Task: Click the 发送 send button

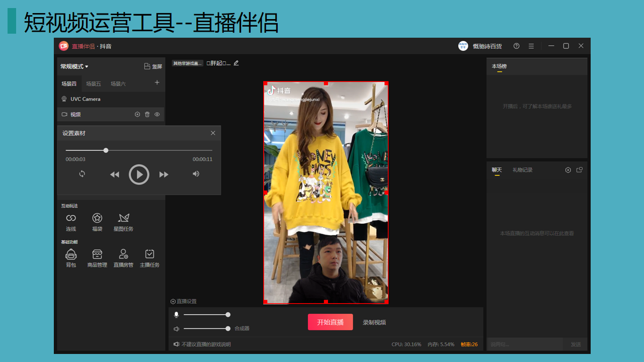Action: (x=576, y=344)
